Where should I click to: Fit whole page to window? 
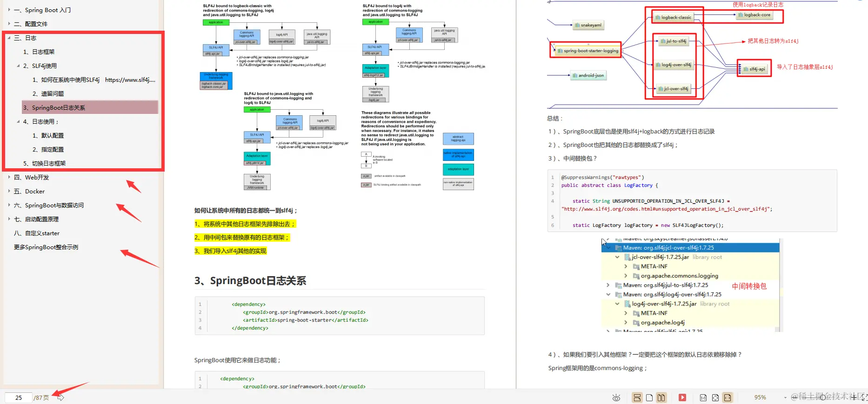(715, 398)
